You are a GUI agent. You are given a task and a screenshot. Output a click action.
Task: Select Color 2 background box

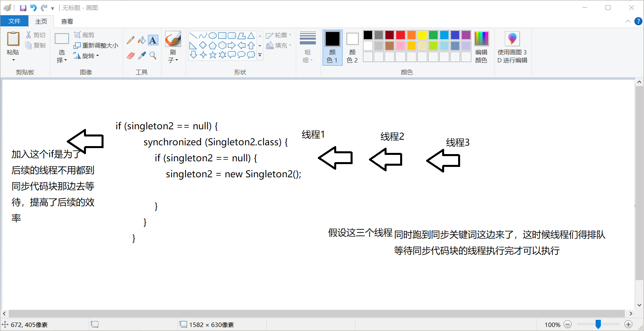coord(352,47)
